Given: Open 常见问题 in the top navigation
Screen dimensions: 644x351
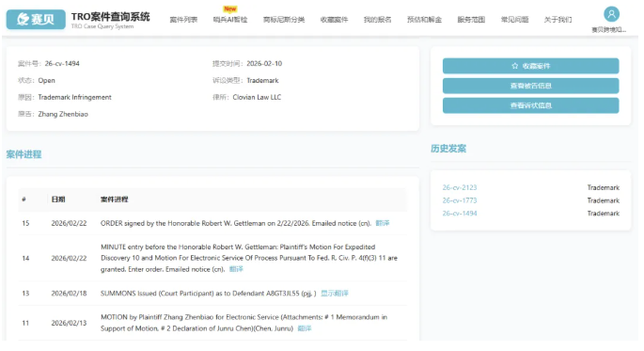Looking at the screenshot, I should tap(514, 20).
